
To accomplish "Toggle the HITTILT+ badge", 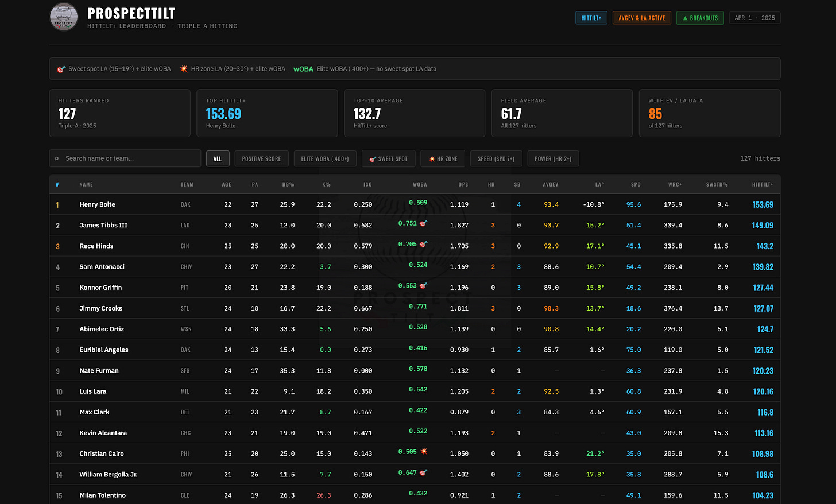I will coord(591,18).
